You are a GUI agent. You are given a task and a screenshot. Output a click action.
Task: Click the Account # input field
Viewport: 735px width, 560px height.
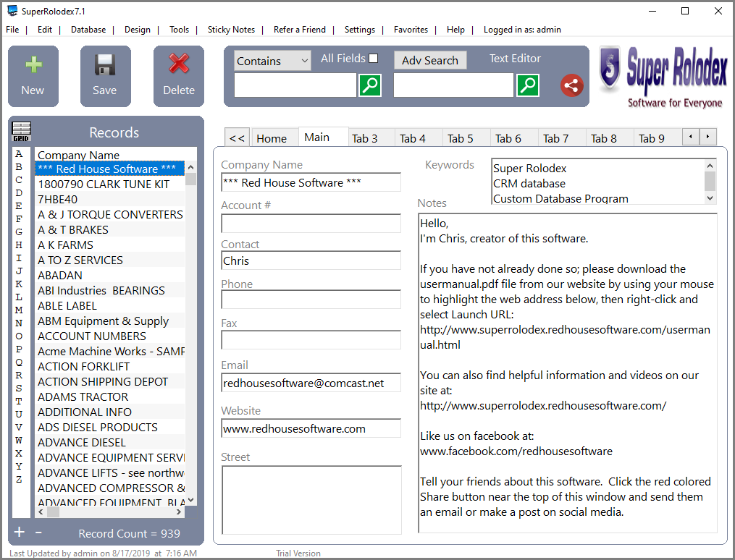click(311, 224)
